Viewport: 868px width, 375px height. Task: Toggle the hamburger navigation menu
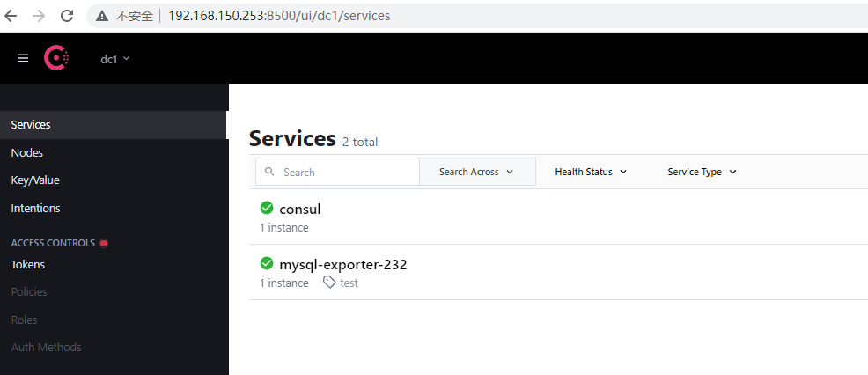point(23,58)
